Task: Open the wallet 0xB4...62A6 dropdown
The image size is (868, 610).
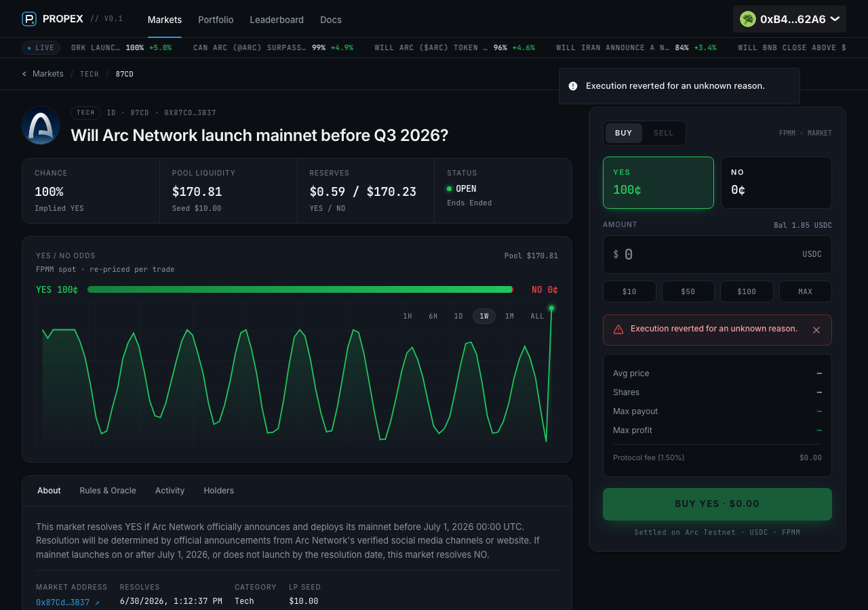Action: point(789,19)
